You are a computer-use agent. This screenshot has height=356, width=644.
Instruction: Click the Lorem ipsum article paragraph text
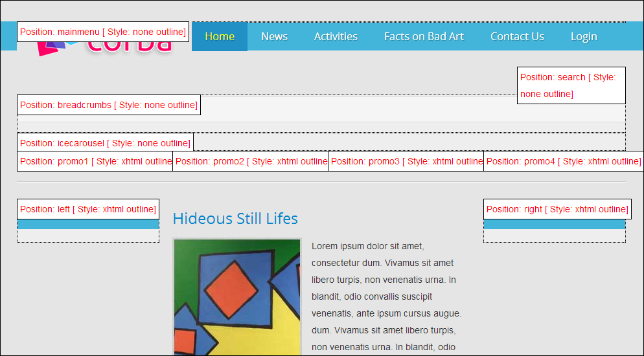coord(386,296)
